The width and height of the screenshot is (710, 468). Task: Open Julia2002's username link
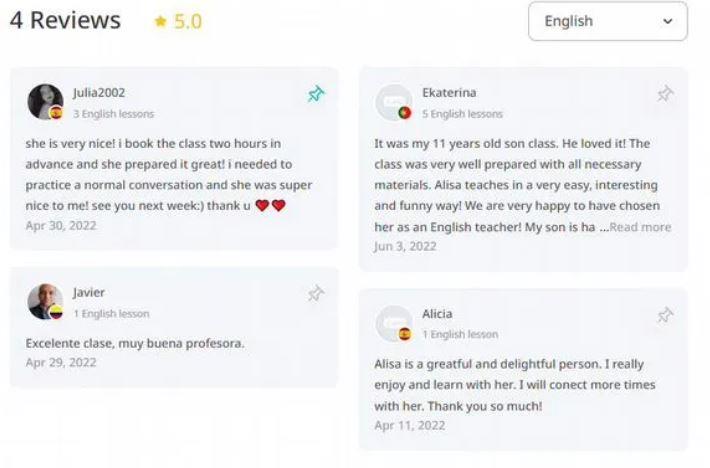99,92
